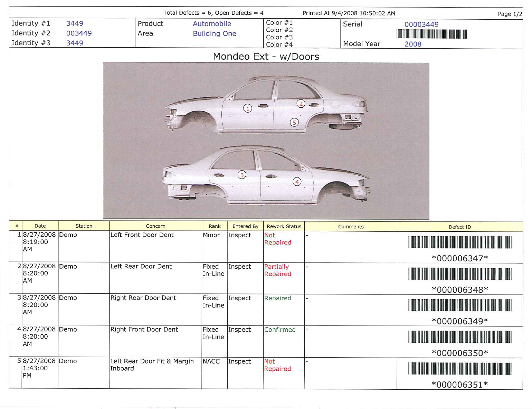Viewport: 532px width, 409px height.
Task: Click the 8:19:00 AM date in row 1
Action: tap(39, 242)
